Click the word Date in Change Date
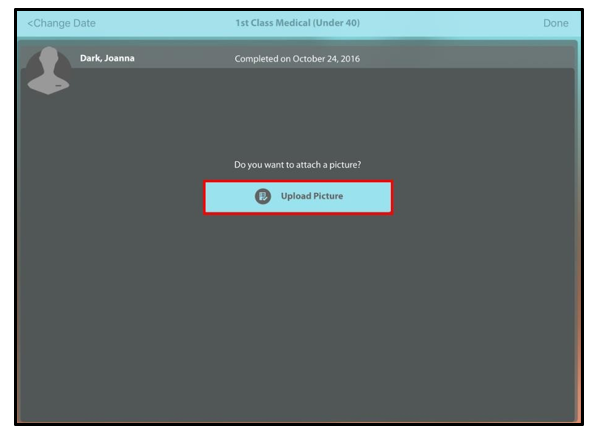Screen dimensions: 604x441 [x=84, y=23]
